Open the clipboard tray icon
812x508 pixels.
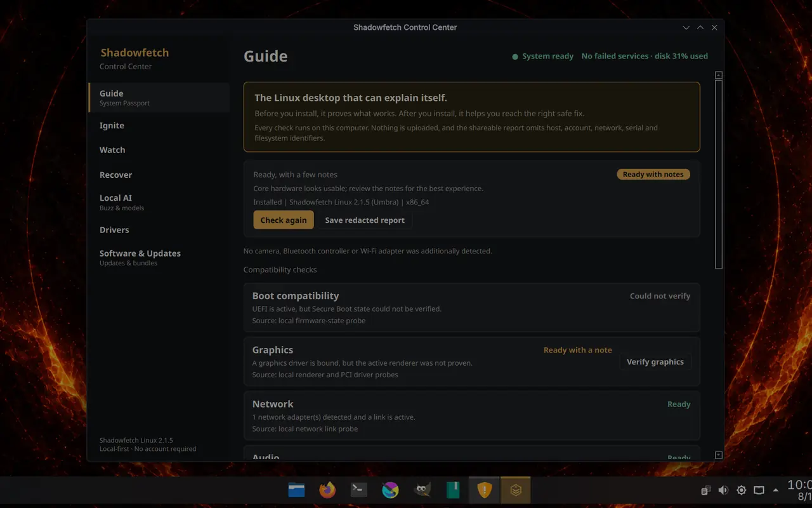coord(705,490)
